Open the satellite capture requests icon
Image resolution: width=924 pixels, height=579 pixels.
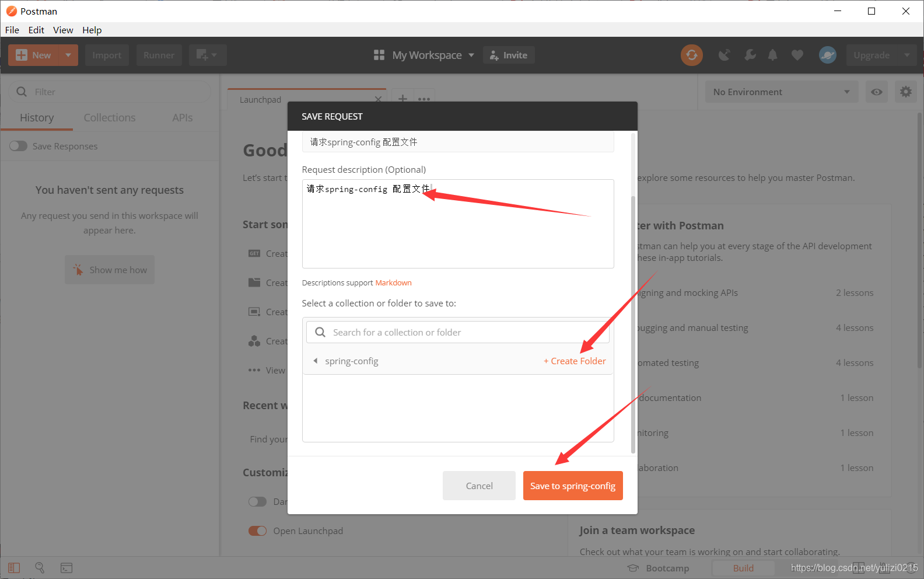(x=724, y=55)
